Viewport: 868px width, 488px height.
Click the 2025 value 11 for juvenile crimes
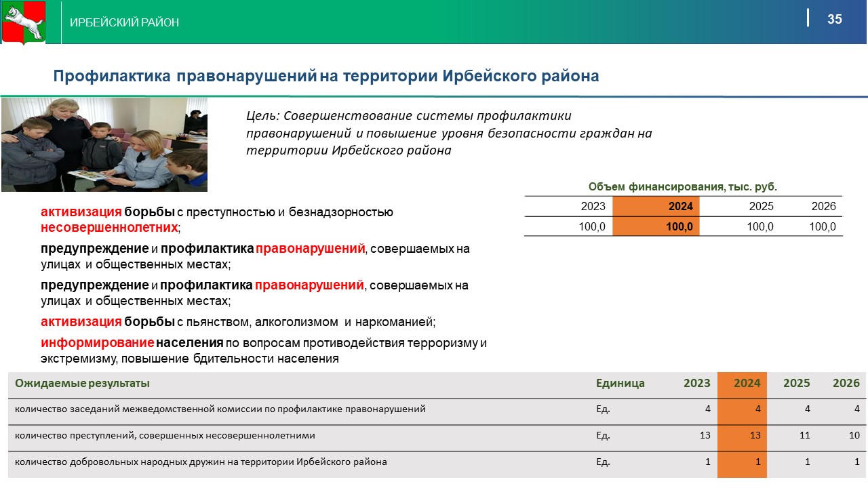pyautogui.click(x=804, y=436)
